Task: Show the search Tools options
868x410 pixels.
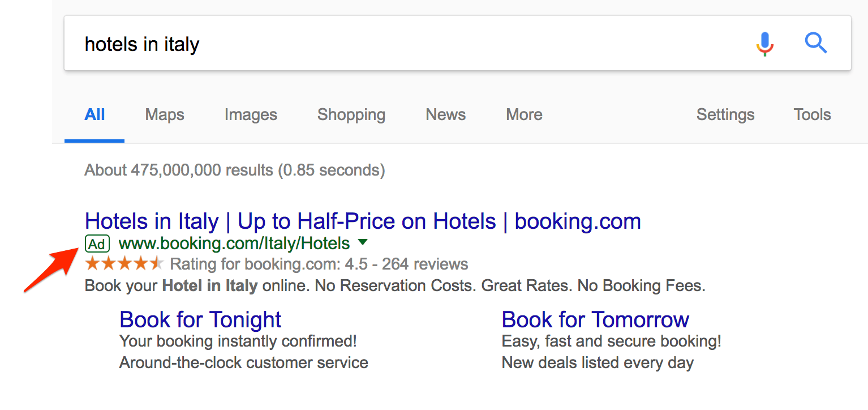Action: click(x=812, y=115)
